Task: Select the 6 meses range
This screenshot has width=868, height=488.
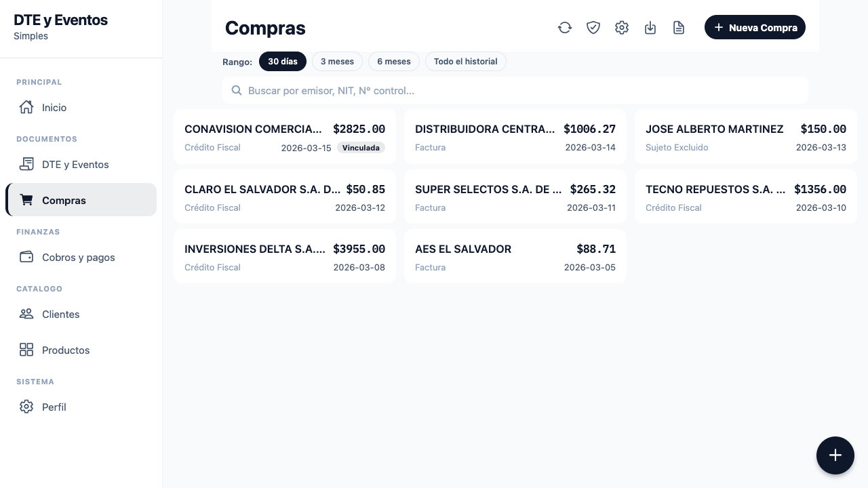Action: 394,62
